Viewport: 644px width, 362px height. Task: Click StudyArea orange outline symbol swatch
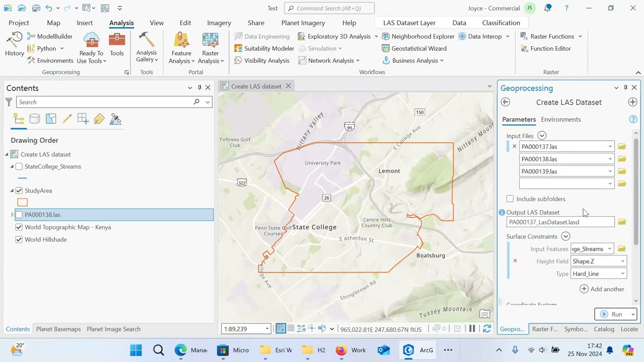click(x=22, y=202)
